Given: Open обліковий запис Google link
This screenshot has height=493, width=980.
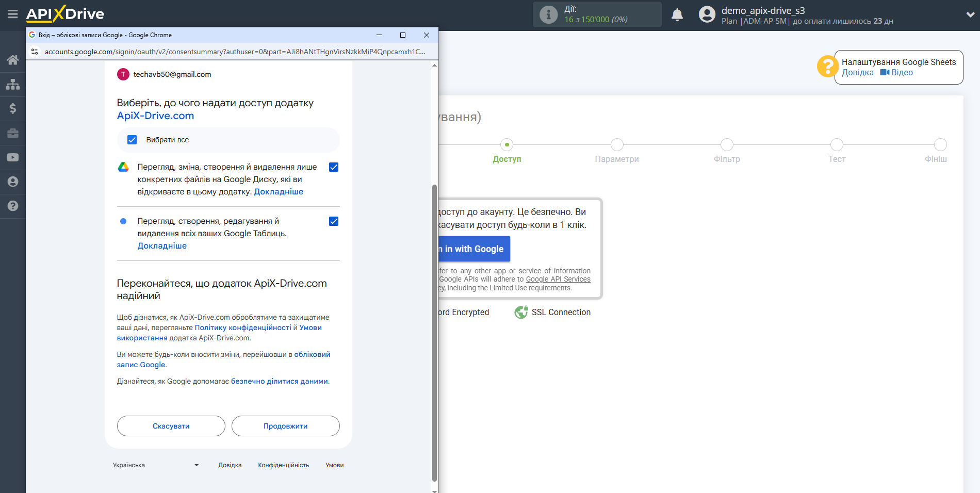Looking at the screenshot, I should coord(223,359).
